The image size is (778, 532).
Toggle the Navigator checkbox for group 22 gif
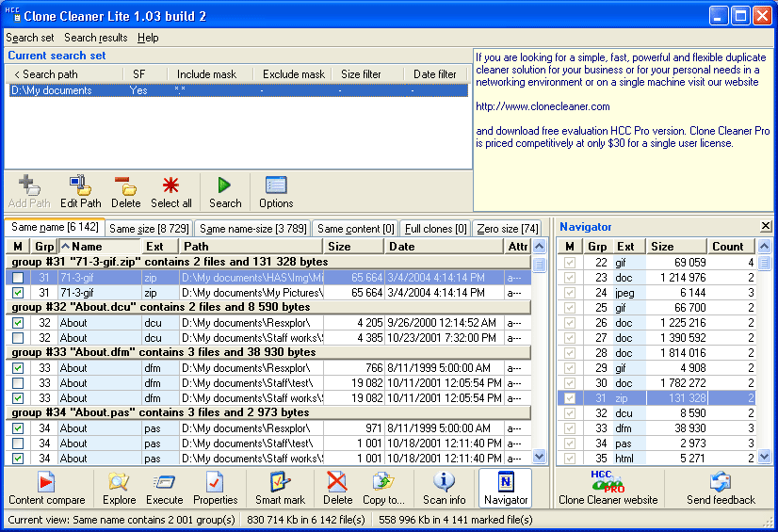(x=570, y=263)
